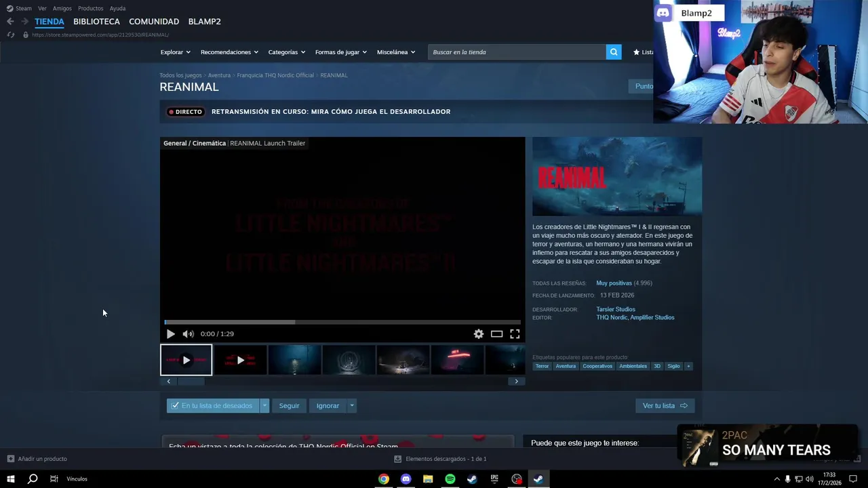
Task: Select the circular sewer grate screenshot thumbnail
Action: point(349,360)
